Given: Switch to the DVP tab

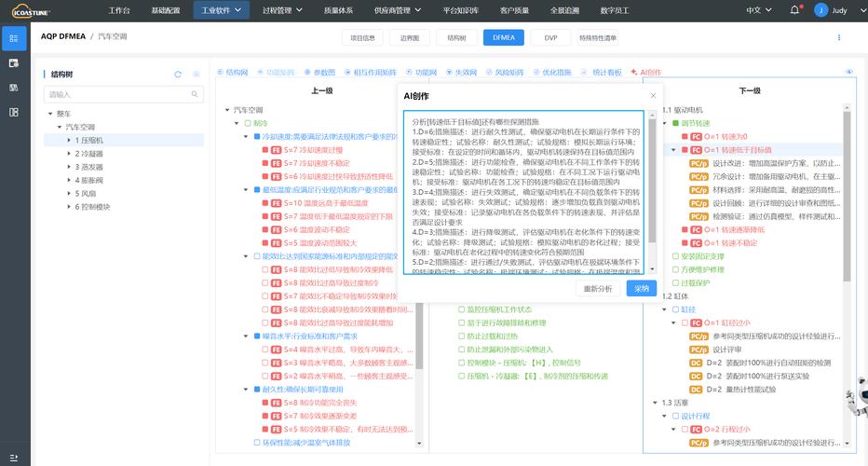Looking at the screenshot, I should 550,37.
